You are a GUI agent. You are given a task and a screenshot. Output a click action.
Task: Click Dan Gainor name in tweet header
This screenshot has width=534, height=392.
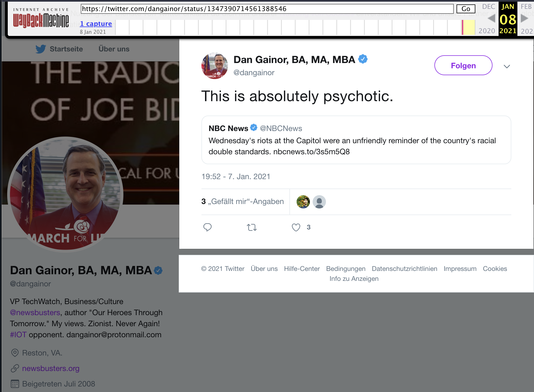(x=294, y=60)
